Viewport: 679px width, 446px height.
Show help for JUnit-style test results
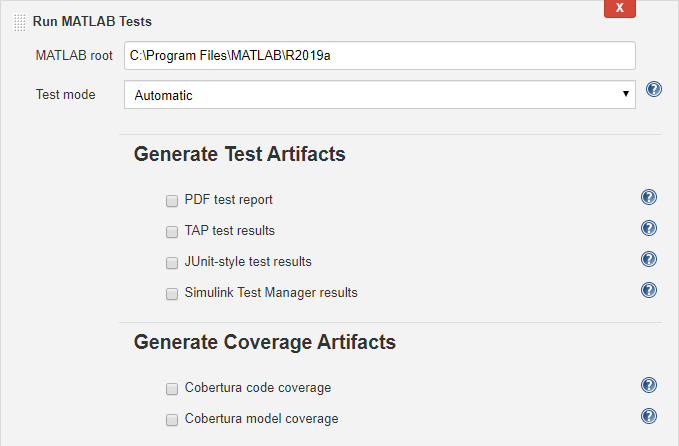coord(648,260)
